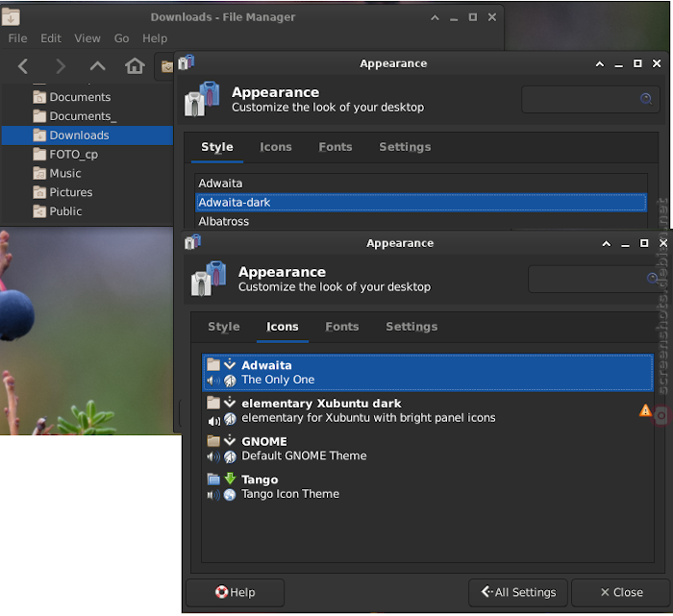Image resolution: width=673 pixels, height=616 pixels.
Task: Click location bar folder icon in File Manager
Action: pos(167,66)
